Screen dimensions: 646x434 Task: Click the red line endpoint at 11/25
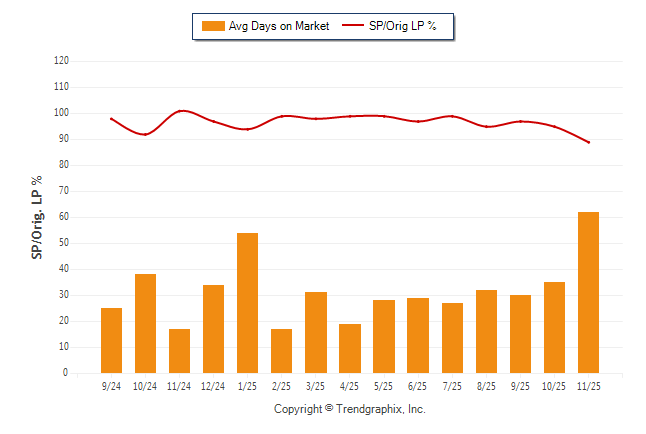(588, 142)
